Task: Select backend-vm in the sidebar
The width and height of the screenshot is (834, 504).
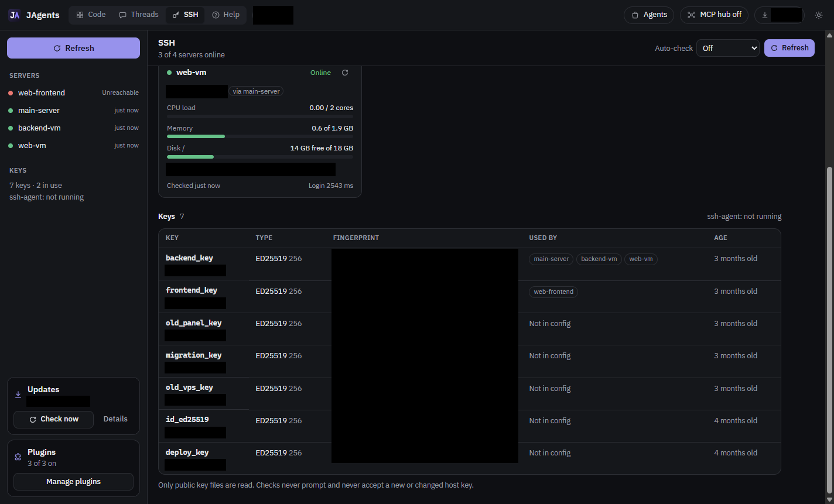Action: pos(73,128)
